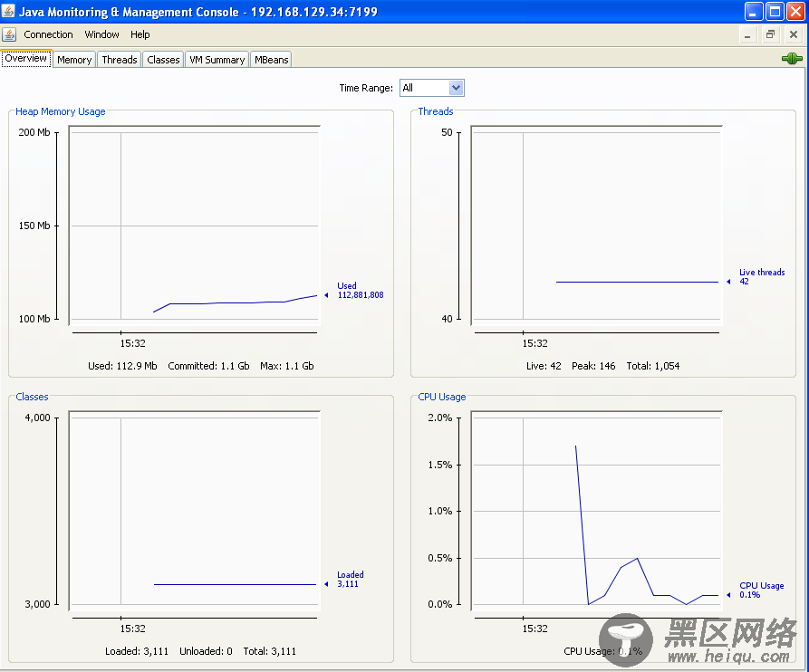Viewport: 809px width, 672px height.
Task: Click the Java icon beside Connection menu
Action: coord(9,34)
